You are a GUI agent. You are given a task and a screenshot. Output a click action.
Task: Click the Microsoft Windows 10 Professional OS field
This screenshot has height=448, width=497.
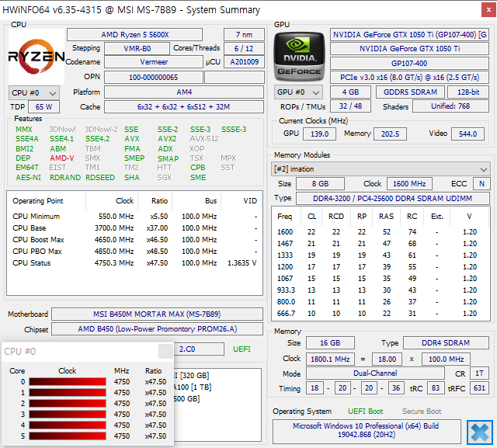(x=366, y=430)
